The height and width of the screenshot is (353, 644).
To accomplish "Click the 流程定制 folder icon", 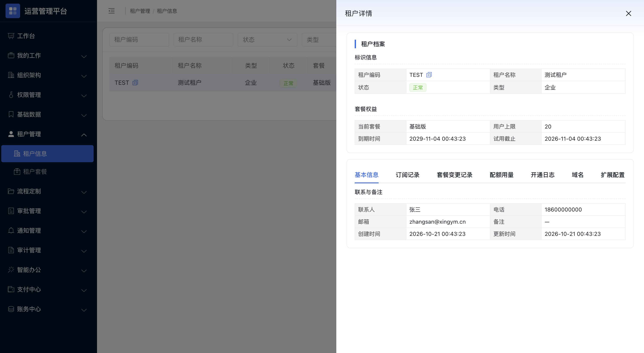I will [11, 191].
